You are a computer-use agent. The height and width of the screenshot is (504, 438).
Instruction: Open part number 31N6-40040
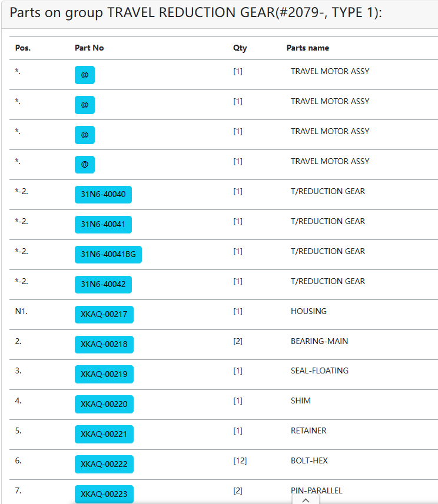103,195
